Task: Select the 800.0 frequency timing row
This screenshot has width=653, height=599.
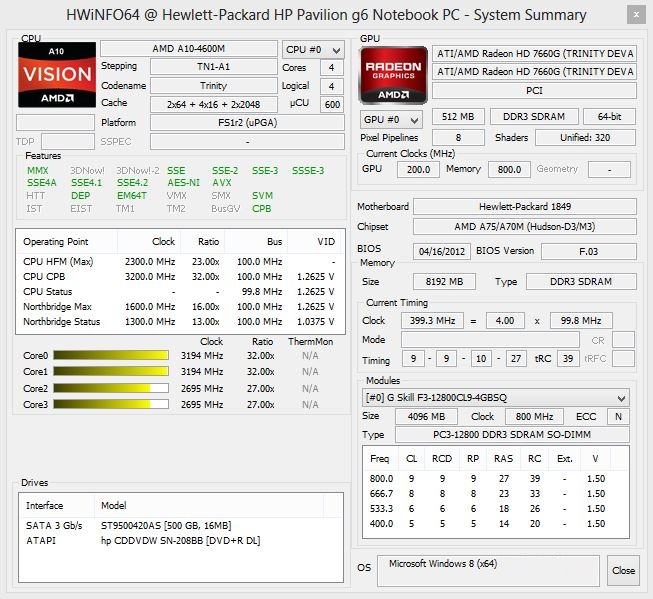Action: pyautogui.click(x=496, y=479)
